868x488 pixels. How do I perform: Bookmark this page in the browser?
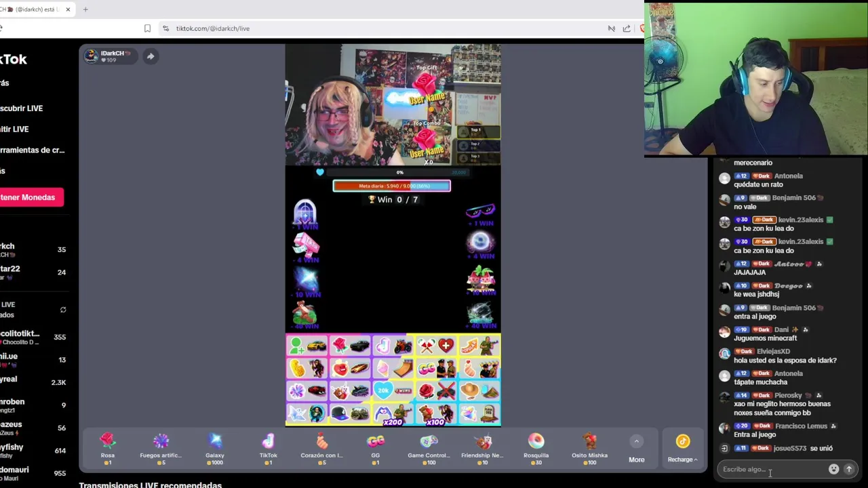pos(147,28)
